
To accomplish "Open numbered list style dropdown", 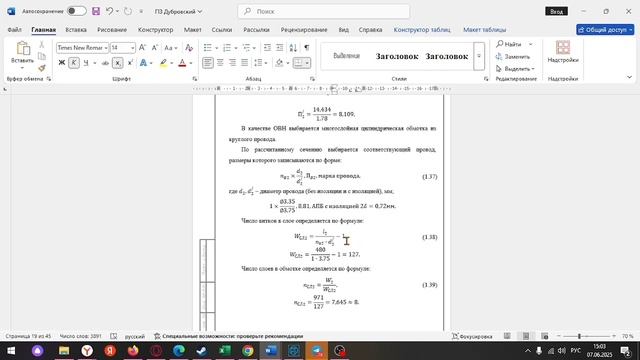I will tap(236, 48).
